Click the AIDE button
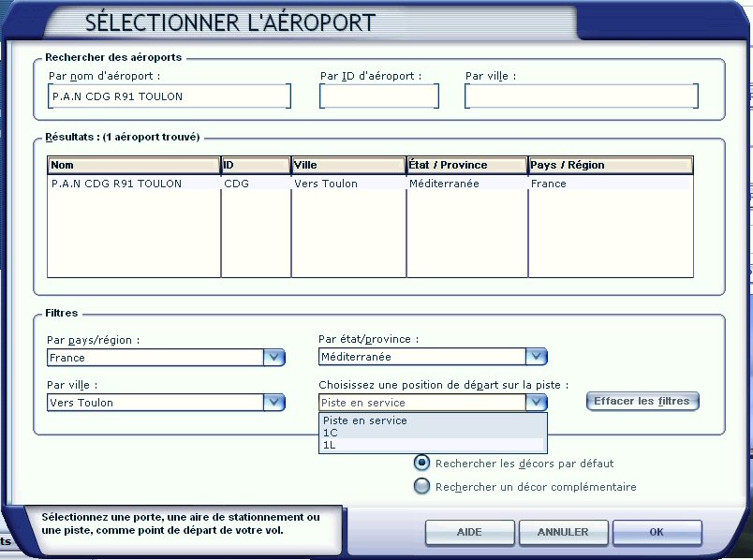The image size is (753, 560). pos(469,532)
